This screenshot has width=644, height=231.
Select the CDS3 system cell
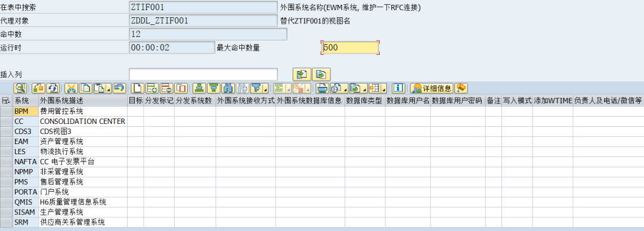(26, 132)
